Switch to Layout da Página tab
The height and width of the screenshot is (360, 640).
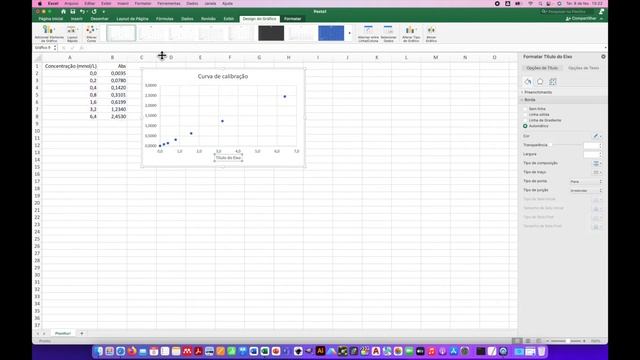[x=132, y=19]
